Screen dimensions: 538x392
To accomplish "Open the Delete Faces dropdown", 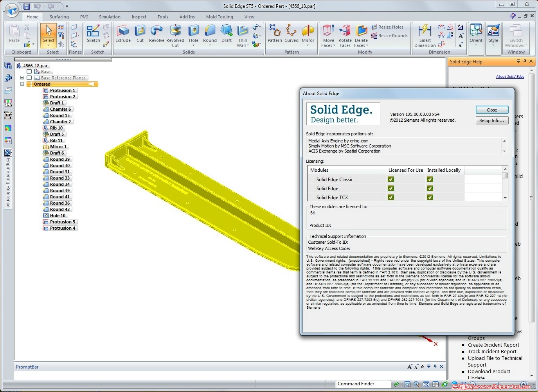I will coord(367,45).
